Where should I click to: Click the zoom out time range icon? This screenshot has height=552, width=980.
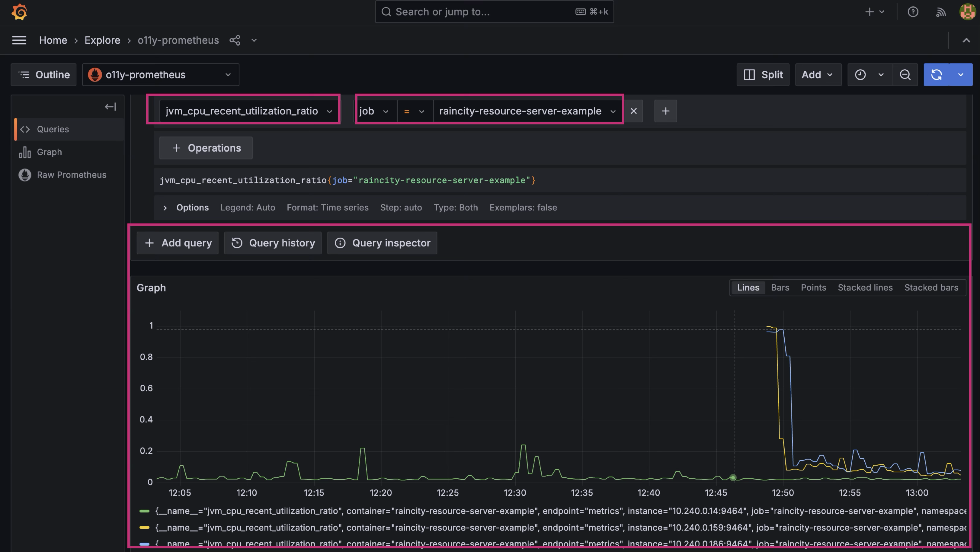click(x=905, y=75)
